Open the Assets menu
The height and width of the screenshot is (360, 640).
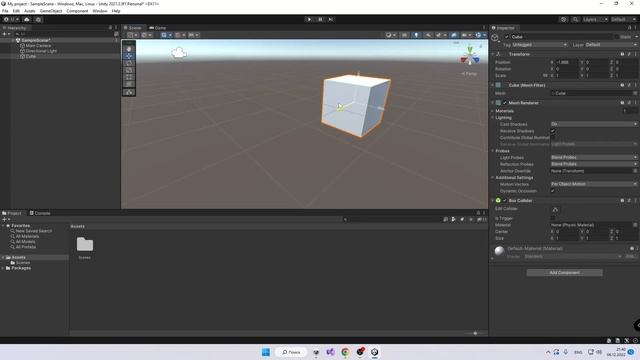coord(30,11)
